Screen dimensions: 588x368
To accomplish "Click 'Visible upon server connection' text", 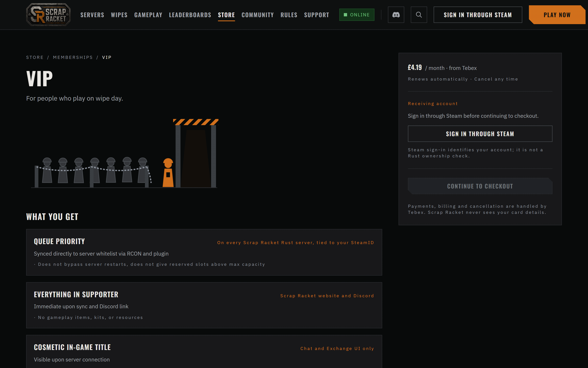I will click(x=72, y=359).
